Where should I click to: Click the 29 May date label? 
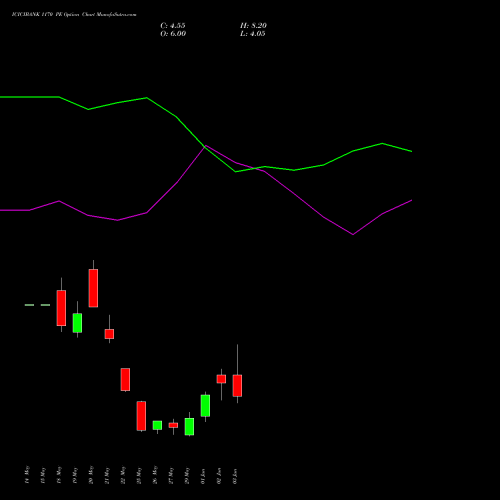pyautogui.click(x=187, y=475)
